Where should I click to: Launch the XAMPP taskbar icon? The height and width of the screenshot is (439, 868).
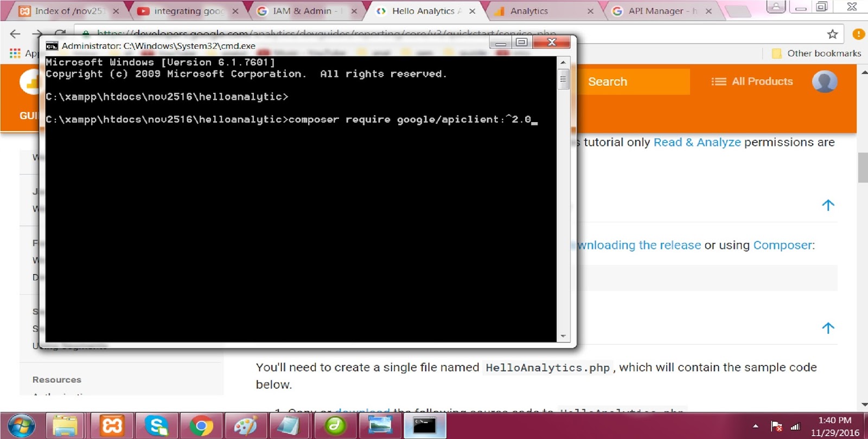pyautogui.click(x=112, y=425)
